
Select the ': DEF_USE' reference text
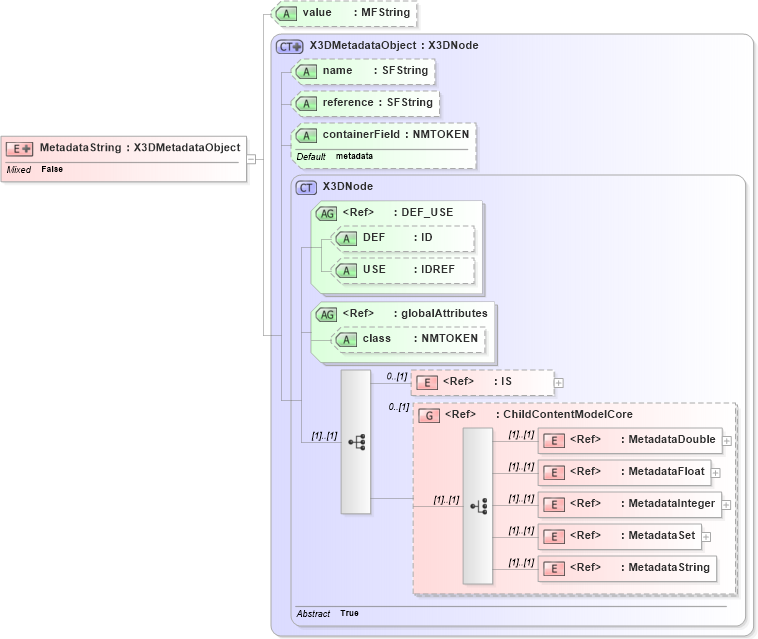tap(423, 212)
